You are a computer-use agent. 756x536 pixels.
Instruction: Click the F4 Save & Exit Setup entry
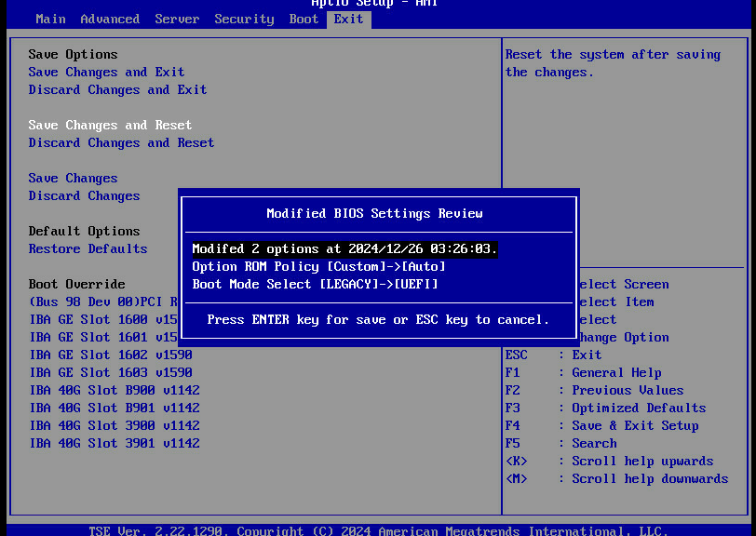click(x=601, y=425)
